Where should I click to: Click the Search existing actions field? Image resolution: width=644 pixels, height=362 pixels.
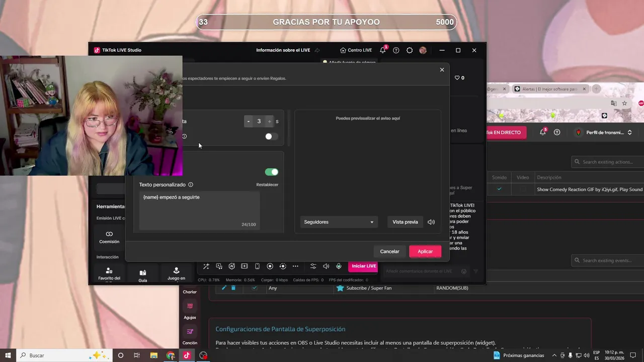[608, 162]
